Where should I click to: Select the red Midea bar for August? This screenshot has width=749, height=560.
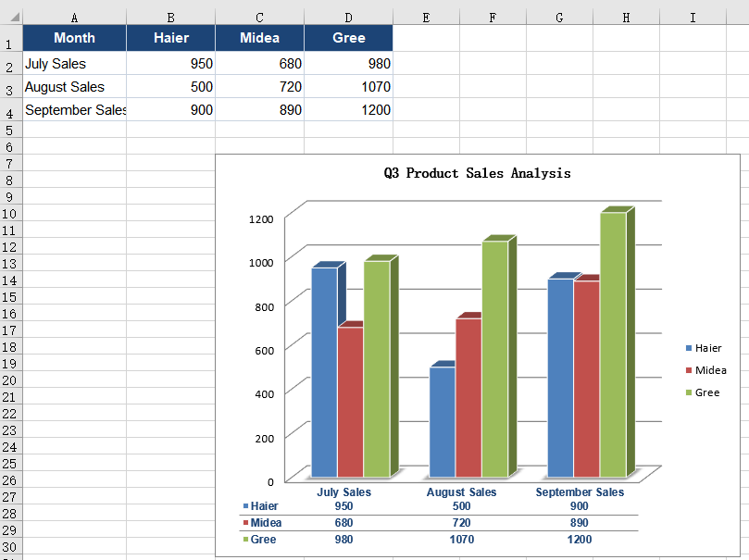coord(468,398)
